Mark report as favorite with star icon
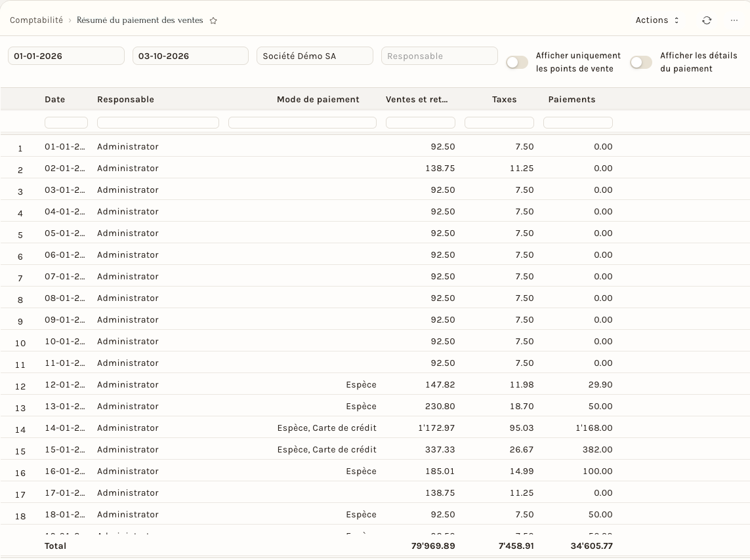 tap(213, 20)
